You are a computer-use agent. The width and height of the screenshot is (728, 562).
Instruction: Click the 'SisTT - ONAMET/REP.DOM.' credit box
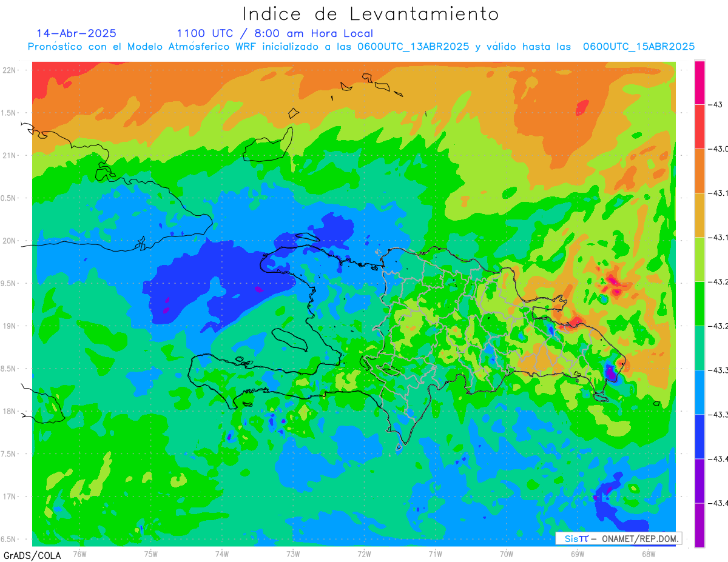pyautogui.click(x=618, y=538)
